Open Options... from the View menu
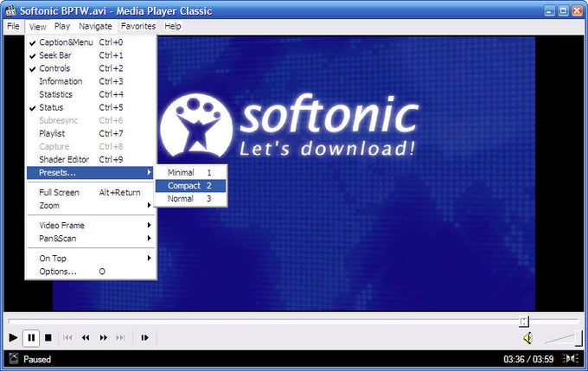This screenshot has width=588, height=371. click(x=91, y=272)
